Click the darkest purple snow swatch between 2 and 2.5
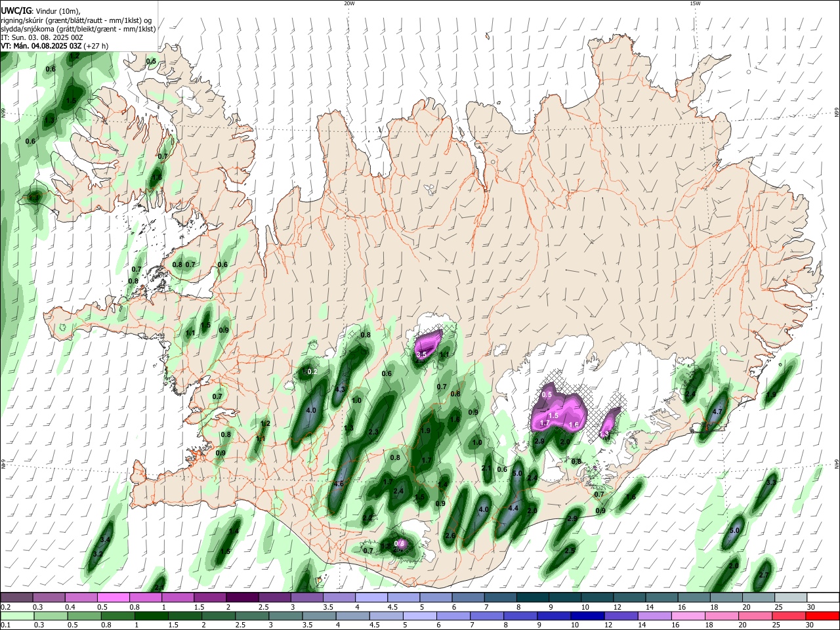The image size is (840, 630). pos(242,597)
